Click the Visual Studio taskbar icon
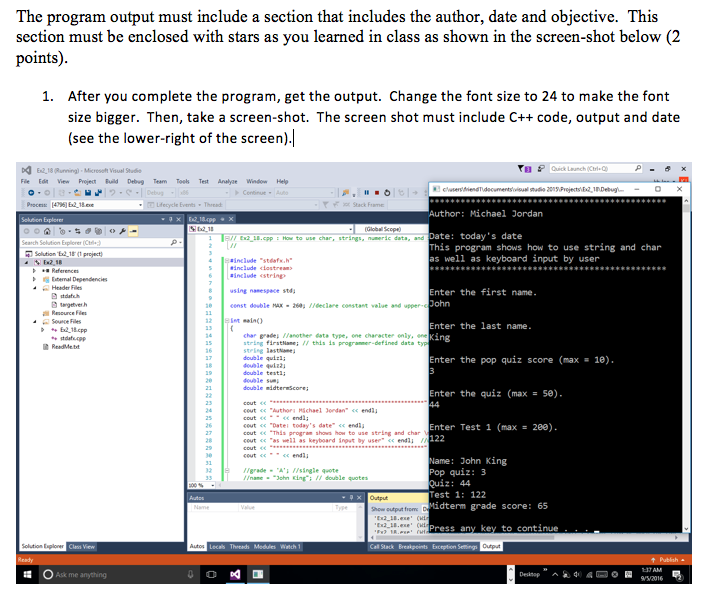Viewport: 709px width, 593px height. 235,574
